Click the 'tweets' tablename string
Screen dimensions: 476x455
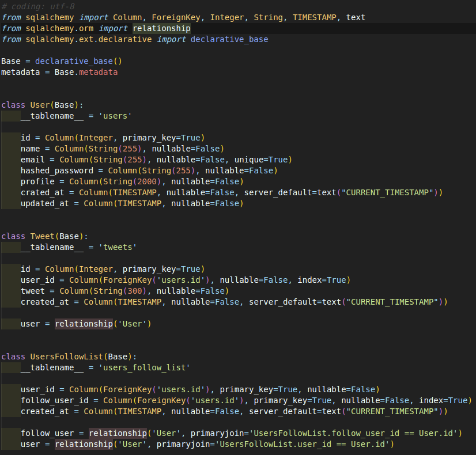pyautogui.click(x=118, y=247)
